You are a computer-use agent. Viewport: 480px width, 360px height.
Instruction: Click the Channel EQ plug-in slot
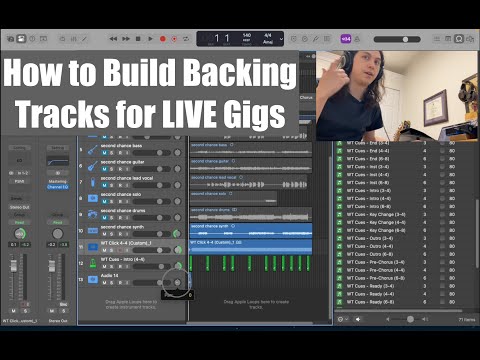57,187
